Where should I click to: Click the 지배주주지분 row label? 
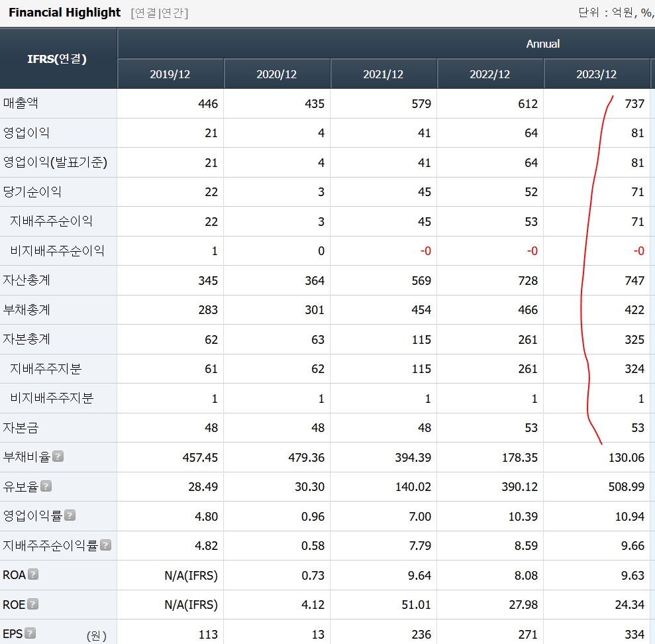[x=46, y=368]
